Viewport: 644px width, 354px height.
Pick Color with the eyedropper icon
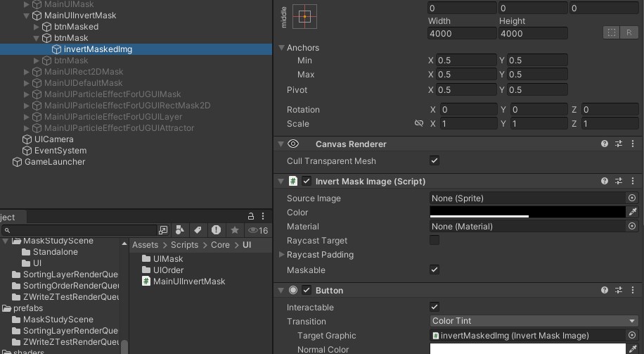pos(633,212)
